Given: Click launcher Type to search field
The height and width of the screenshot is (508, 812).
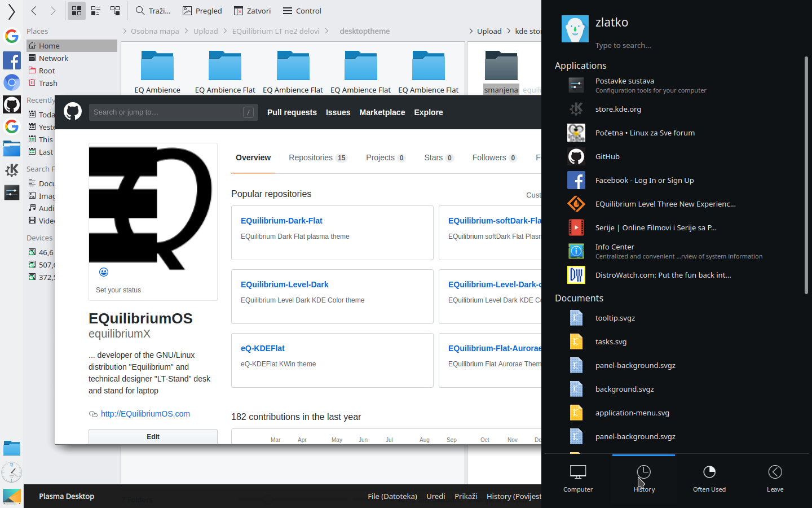Looking at the screenshot, I should pyautogui.click(x=623, y=45).
